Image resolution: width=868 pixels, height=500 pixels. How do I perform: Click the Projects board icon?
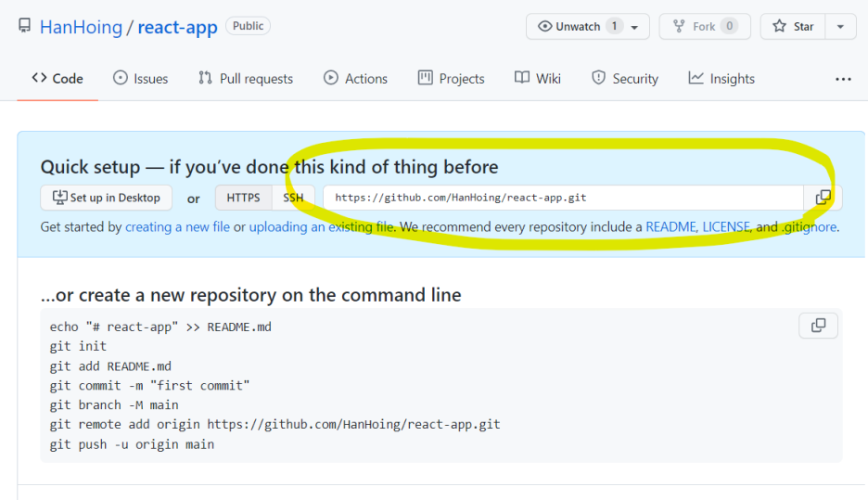point(425,78)
